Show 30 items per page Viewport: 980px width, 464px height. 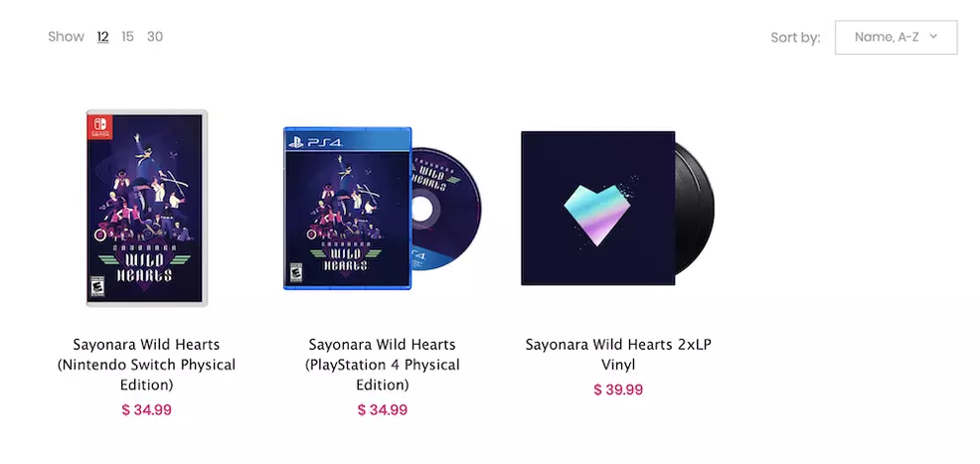pyautogui.click(x=155, y=37)
